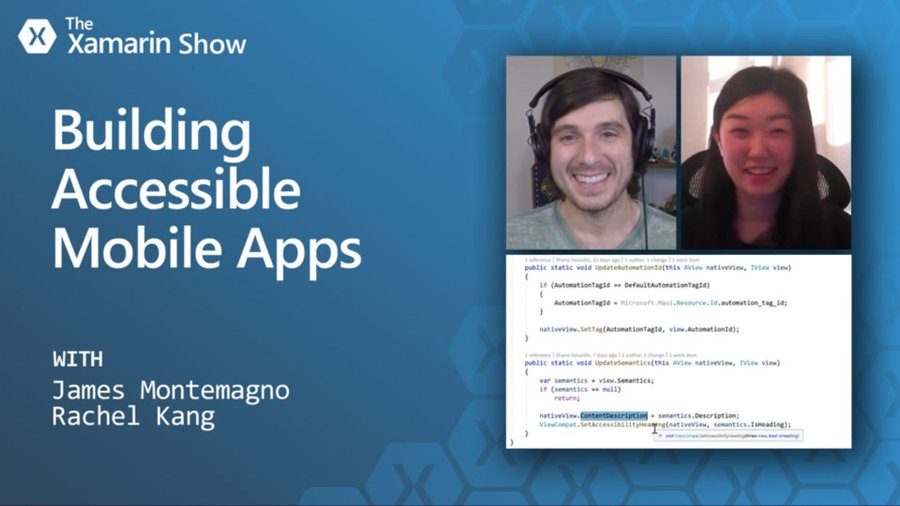Click the IntelliSense tooltip below the code

coord(728,436)
